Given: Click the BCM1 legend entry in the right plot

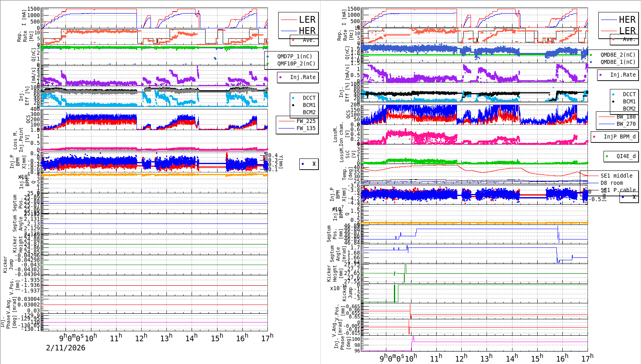Looking at the screenshot, I should tap(629, 101).
